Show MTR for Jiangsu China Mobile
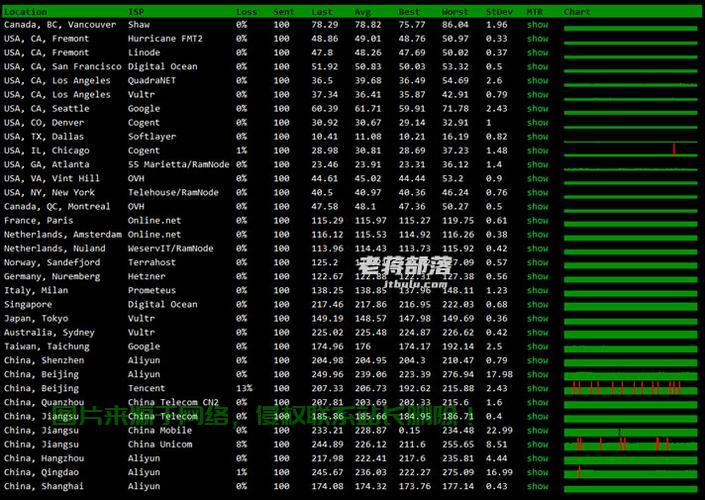The width and height of the screenshot is (705, 500). (537, 430)
